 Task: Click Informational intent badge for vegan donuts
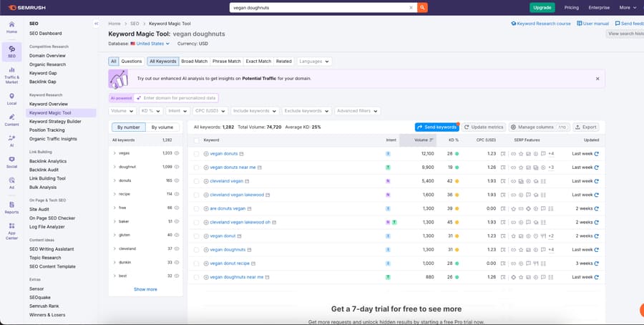tap(388, 154)
